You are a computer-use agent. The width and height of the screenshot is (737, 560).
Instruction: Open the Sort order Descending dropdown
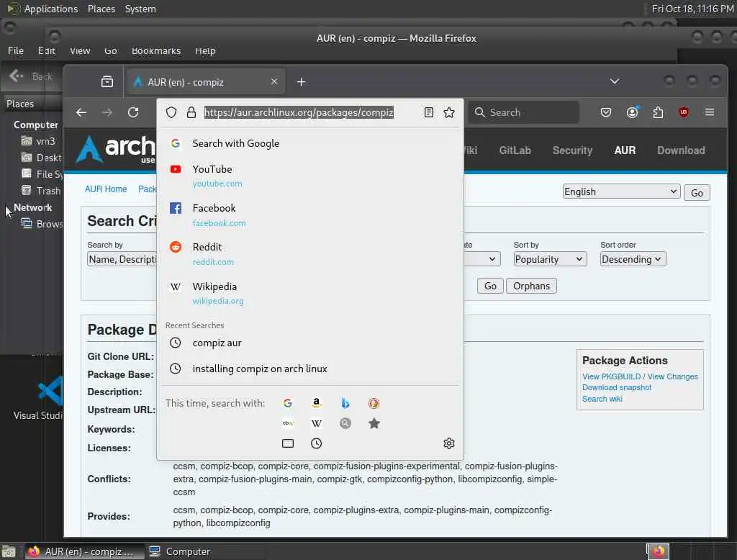[633, 259]
